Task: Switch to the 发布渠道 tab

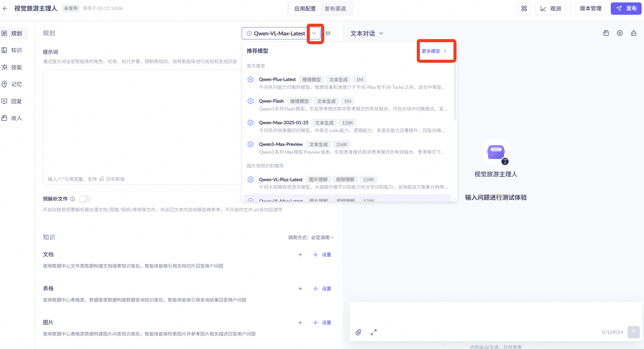Action: 335,9
